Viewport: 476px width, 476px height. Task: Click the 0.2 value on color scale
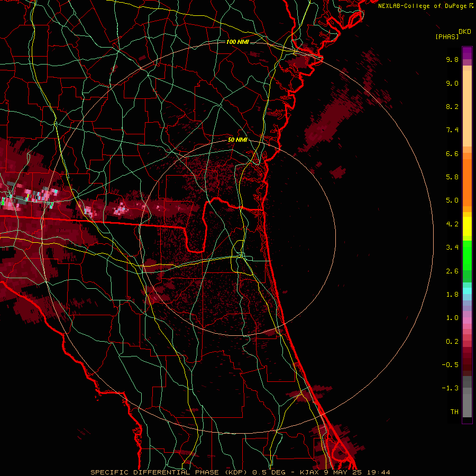(x=452, y=342)
